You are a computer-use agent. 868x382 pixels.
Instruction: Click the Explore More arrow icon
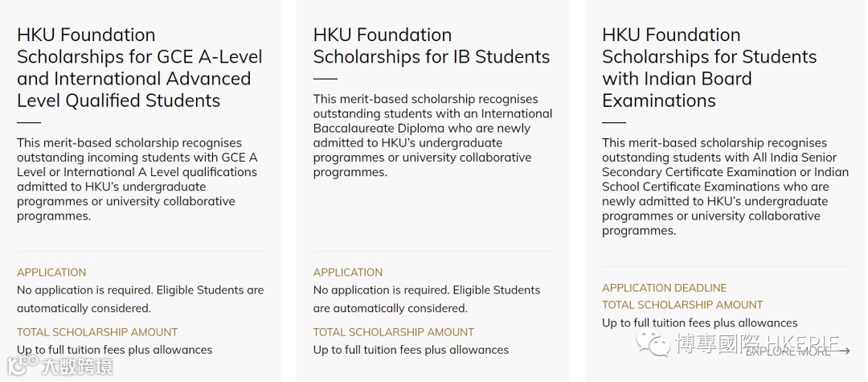(x=843, y=351)
